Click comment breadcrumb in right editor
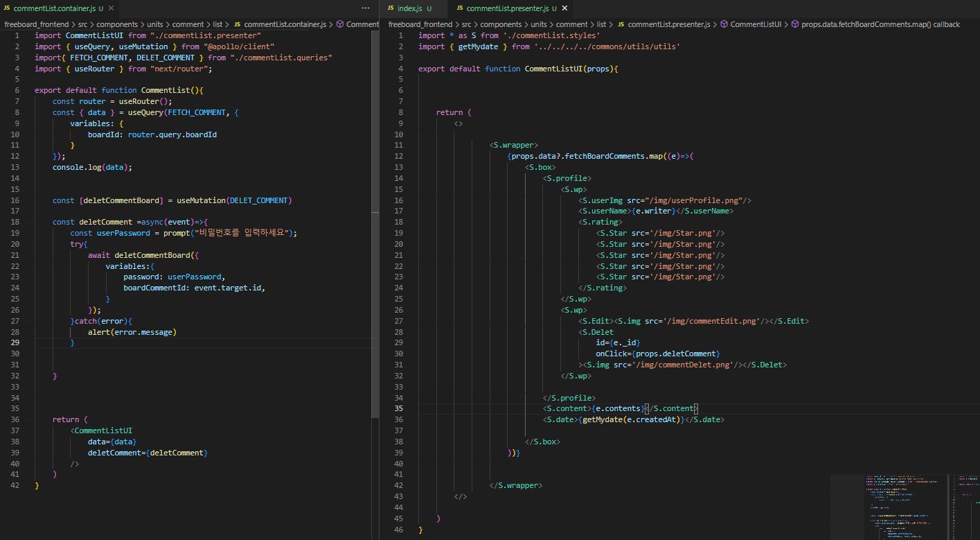980x540 pixels. (x=572, y=24)
